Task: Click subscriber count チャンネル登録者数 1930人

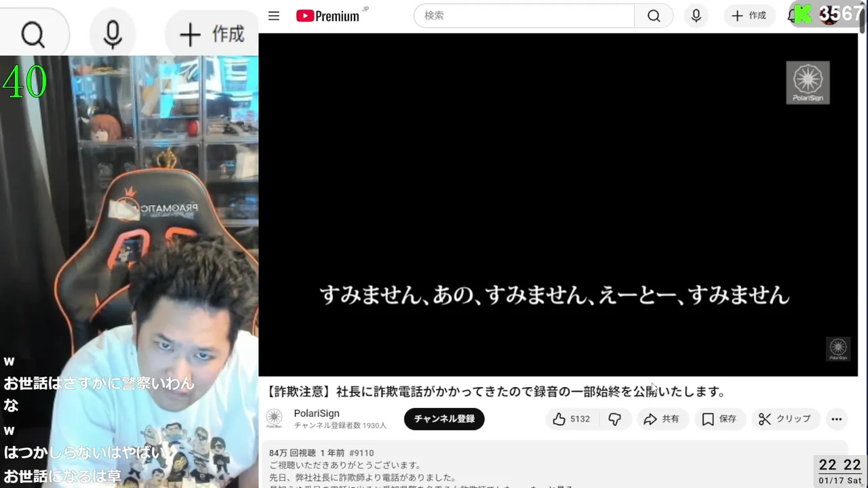Action: pyautogui.click(x=340, y=426)
